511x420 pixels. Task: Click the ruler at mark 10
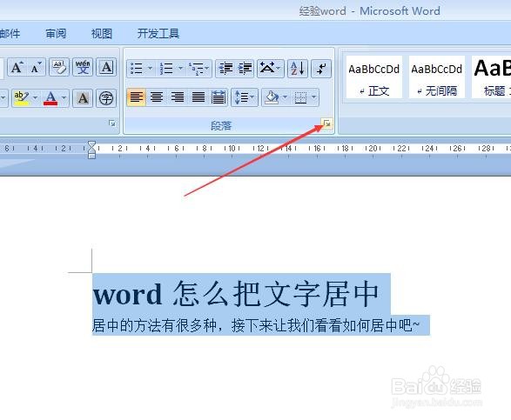tap(232, 149)
